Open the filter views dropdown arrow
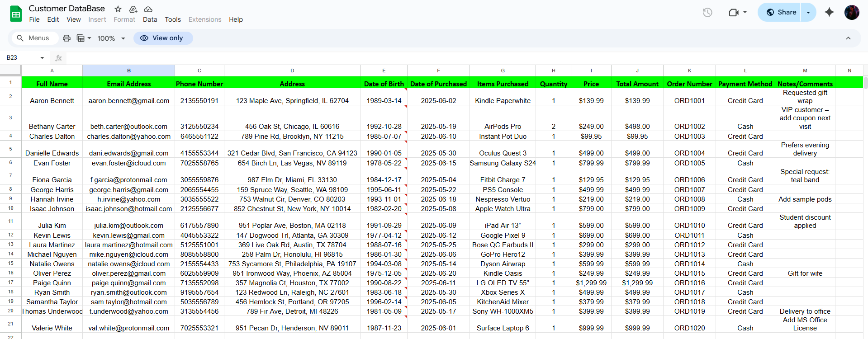 (89, 38)
